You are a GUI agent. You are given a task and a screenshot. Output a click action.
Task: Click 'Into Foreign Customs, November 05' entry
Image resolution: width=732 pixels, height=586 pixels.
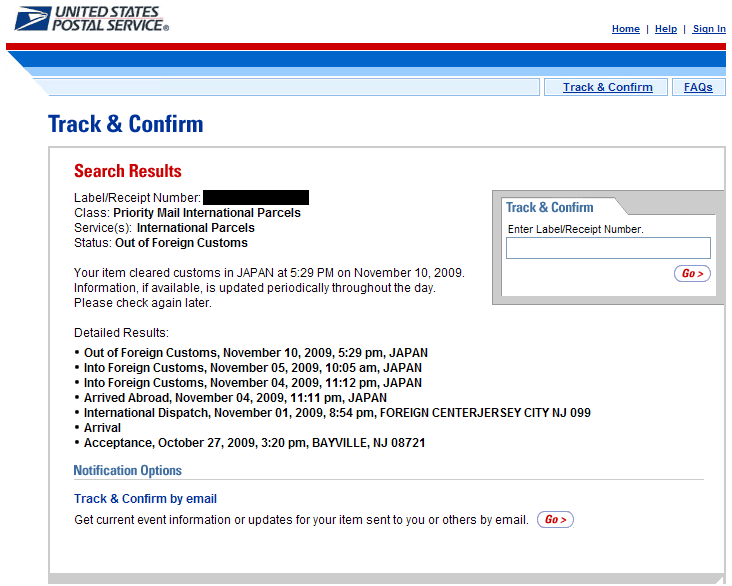pyautogui.click(x=253, y=368)
